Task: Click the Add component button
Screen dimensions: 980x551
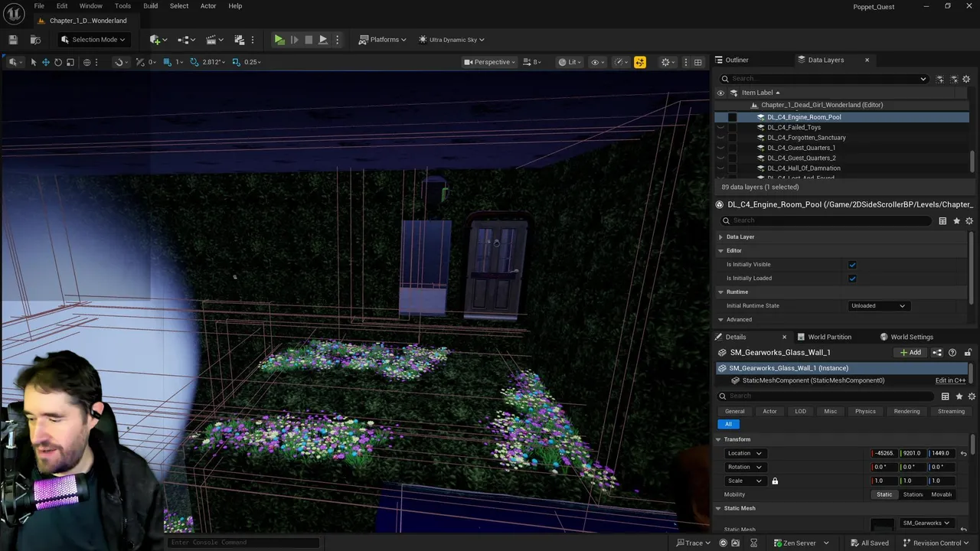Action: (x=911, y=353)
